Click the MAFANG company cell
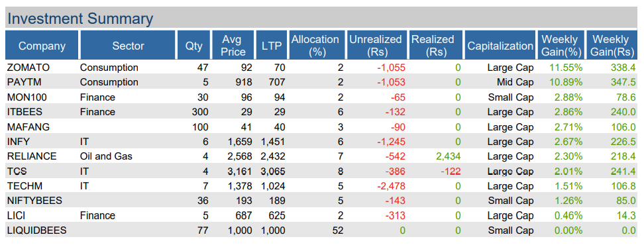The width and height of the screenshot is (644, 247). click(28, 127)
